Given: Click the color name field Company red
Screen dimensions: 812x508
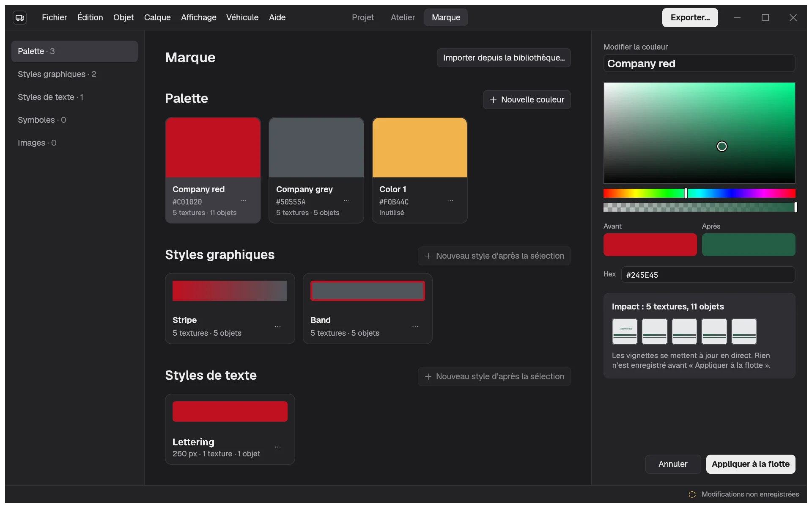Looking at the screenshot, I should (x=700, y=63).
